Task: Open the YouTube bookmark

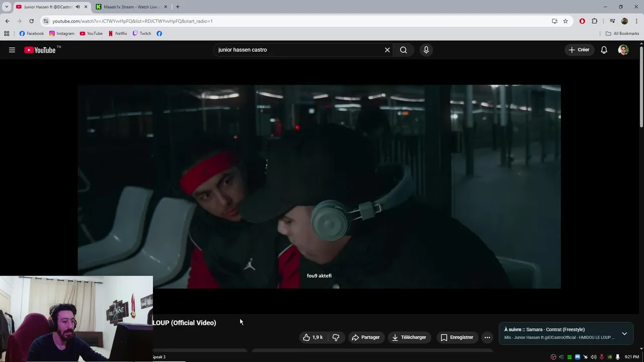Action: tap(91, 34)
